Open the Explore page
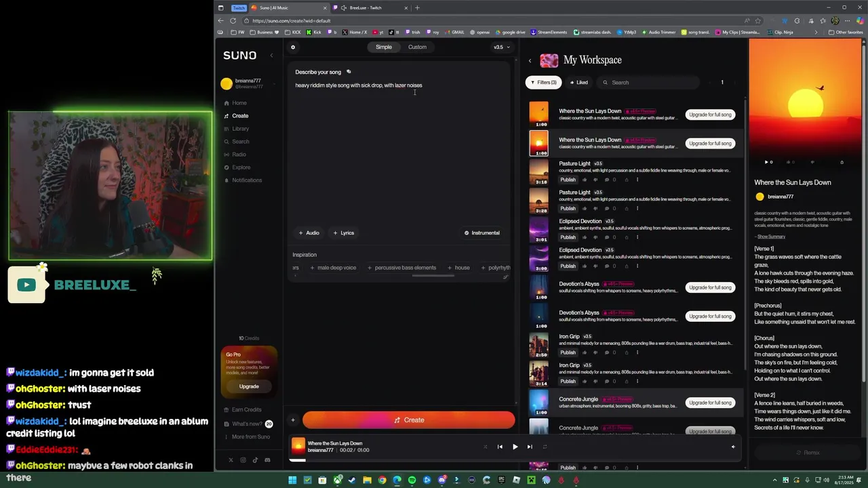This screenshot has height=488, width=868. 237,167
